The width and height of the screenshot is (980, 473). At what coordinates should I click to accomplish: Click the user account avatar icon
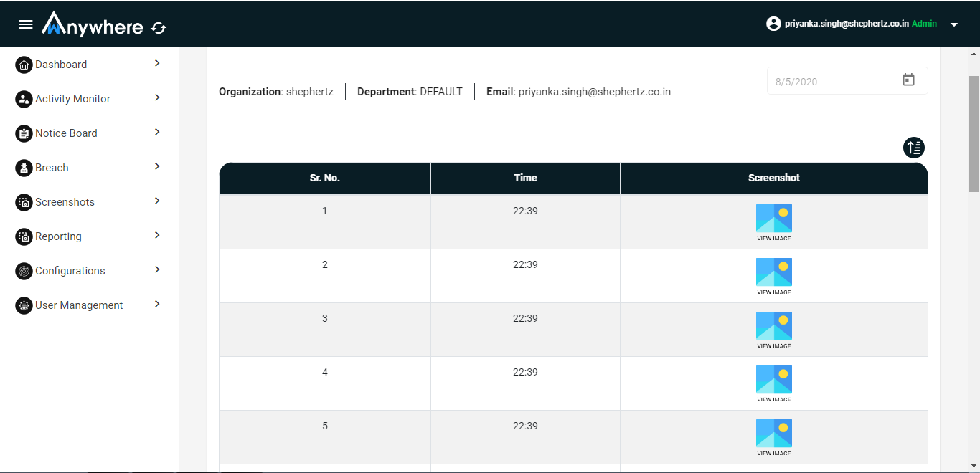[773, 24]
